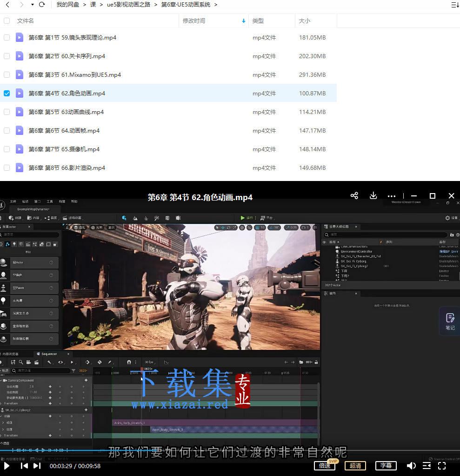Select the checkbox for 第6章 第3节 file
The height and width of the screenshot is (476, 460).
[x=7, y=74]
